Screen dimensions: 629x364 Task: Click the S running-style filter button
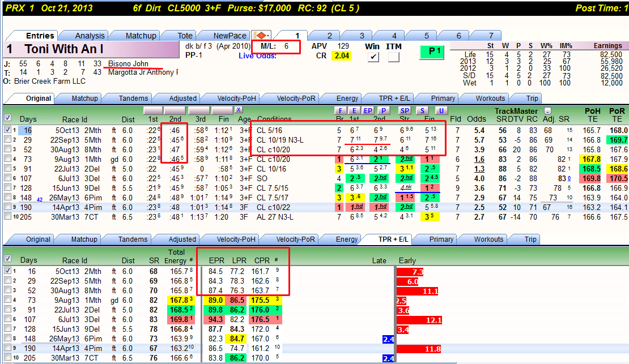coord(422,110)
